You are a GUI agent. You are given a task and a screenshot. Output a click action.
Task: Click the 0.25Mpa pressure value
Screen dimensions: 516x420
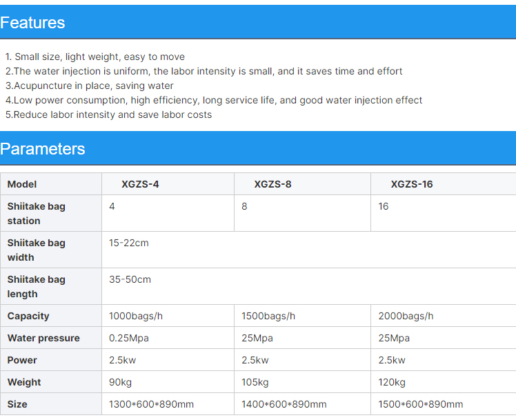(x=129, y=338)
